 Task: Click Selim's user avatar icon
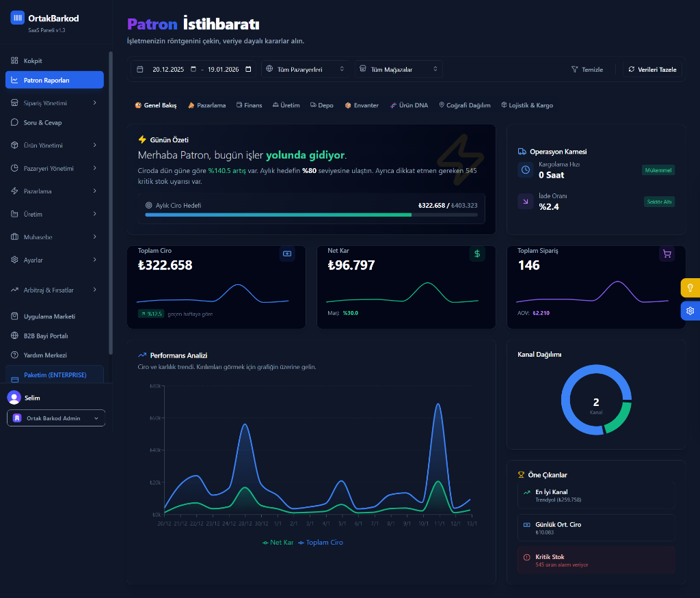pyautogui.click(x=14, y=398)
